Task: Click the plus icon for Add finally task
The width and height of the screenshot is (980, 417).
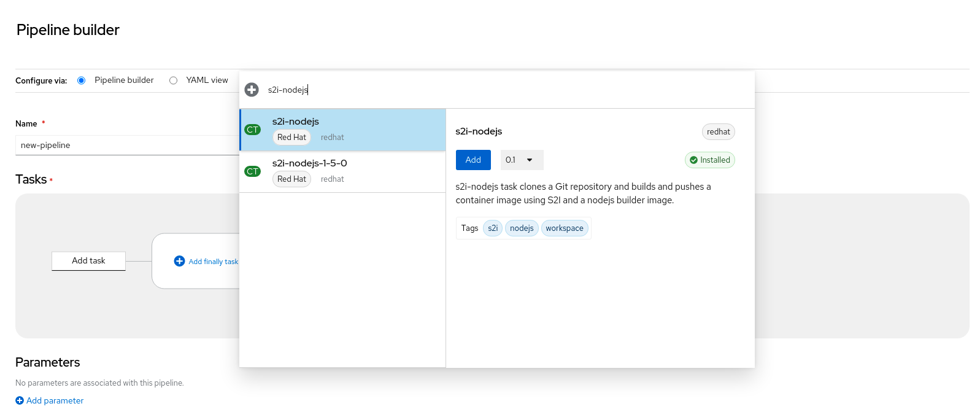Action: coord(179,261)
